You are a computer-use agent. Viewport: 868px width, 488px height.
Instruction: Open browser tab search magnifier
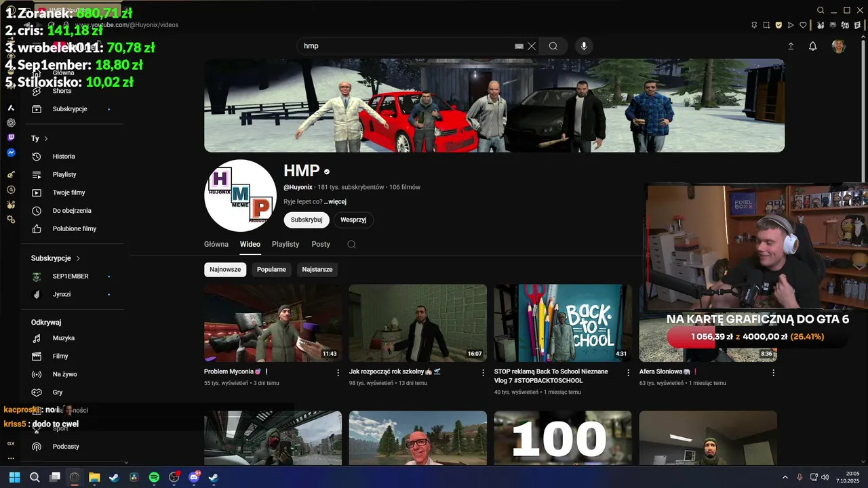pyautogui.click(x=821, y=10)
